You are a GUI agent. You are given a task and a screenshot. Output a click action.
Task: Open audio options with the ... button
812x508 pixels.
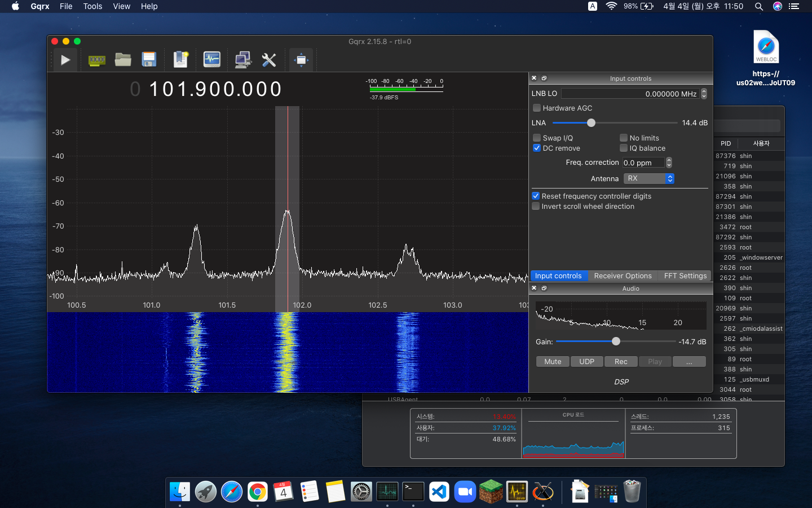point(689,361)
